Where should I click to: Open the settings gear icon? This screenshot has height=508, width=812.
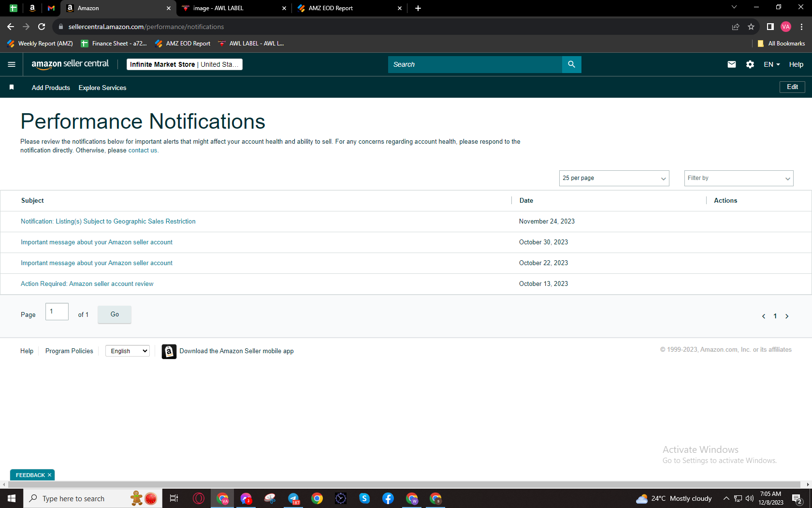coord(750,64)
